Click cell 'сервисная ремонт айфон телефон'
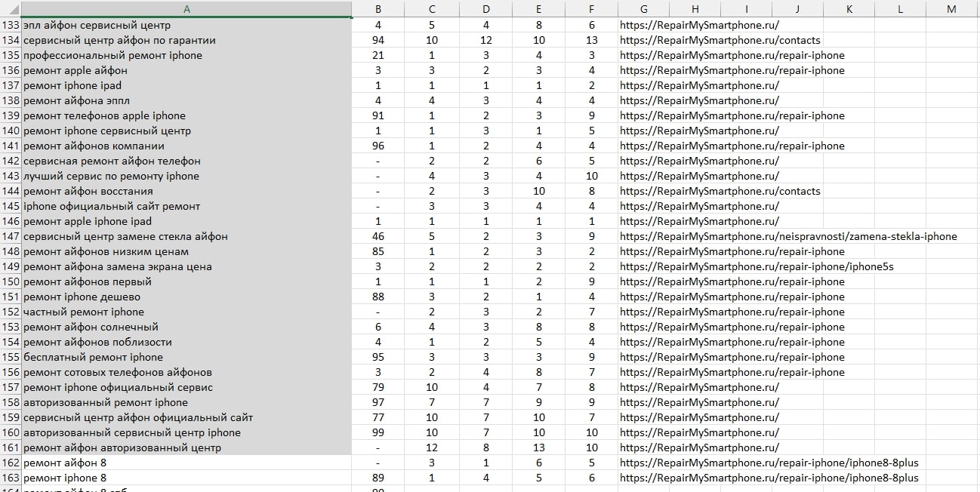 pyautogui.click(x=186, y=161)
